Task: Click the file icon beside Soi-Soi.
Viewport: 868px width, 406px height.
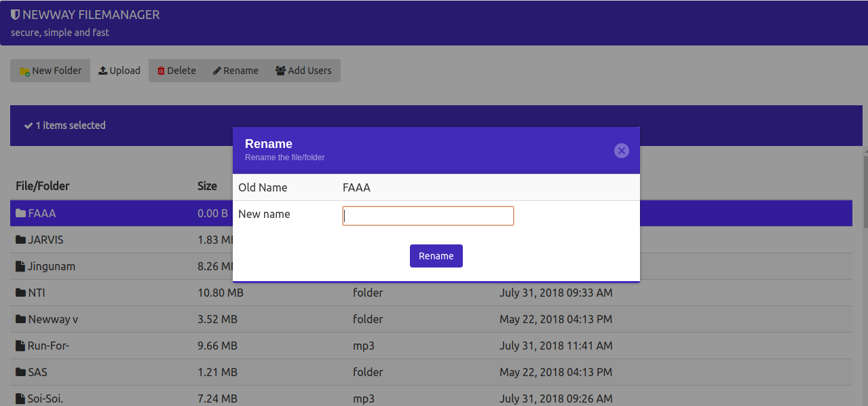Action: [20, 399]
